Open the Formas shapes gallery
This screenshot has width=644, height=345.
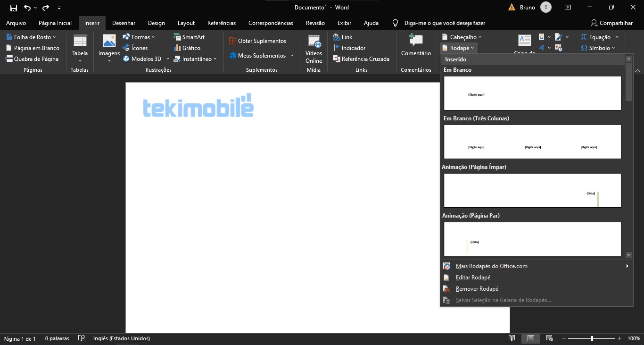click(139, 37)
